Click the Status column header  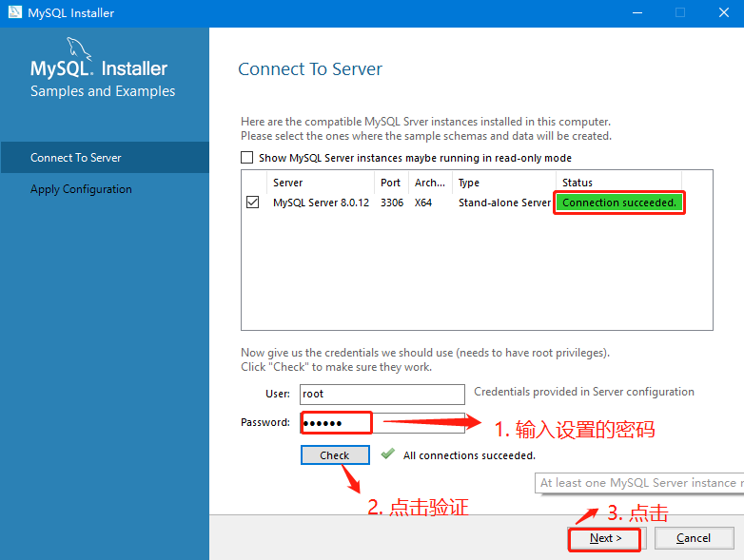618,183
